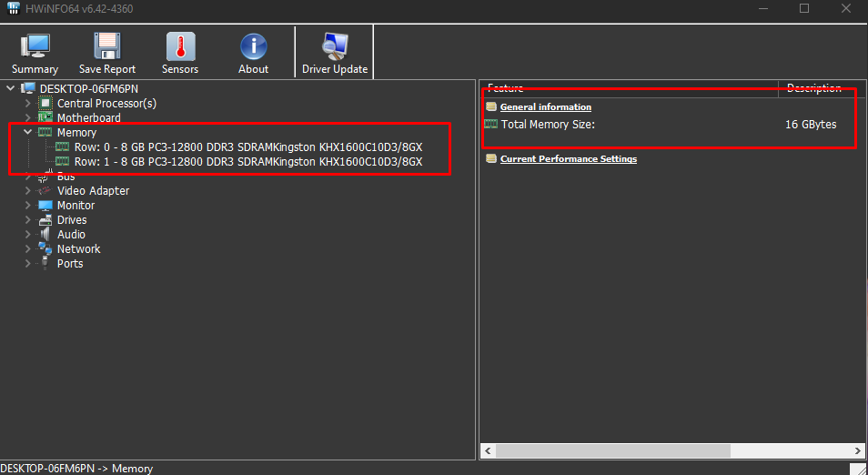Image resolution: width=868 pixels, height=475 pixels.
Task: Select the Drives tree label
Action: coord(72,220)
